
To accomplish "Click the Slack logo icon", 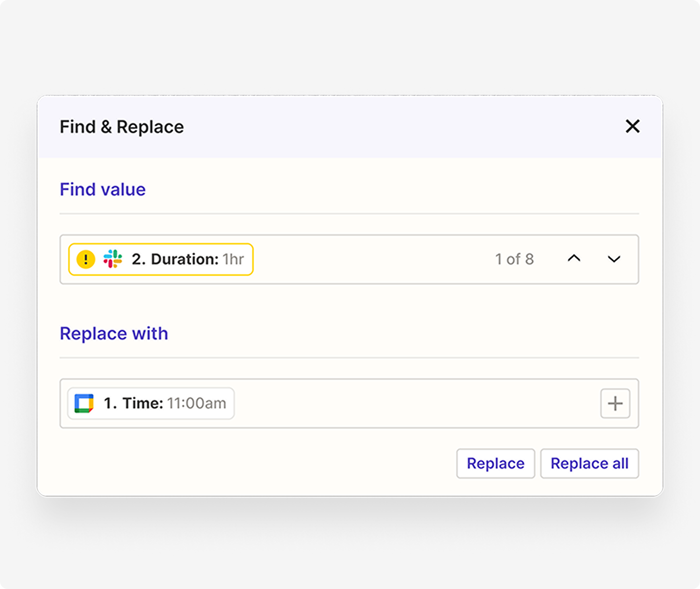I will click(x=113, y=259).
